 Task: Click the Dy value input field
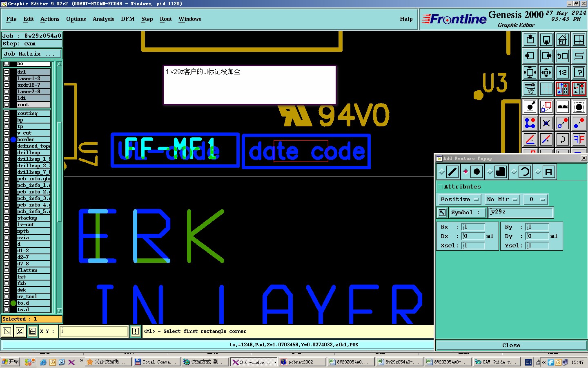(537, 236)
